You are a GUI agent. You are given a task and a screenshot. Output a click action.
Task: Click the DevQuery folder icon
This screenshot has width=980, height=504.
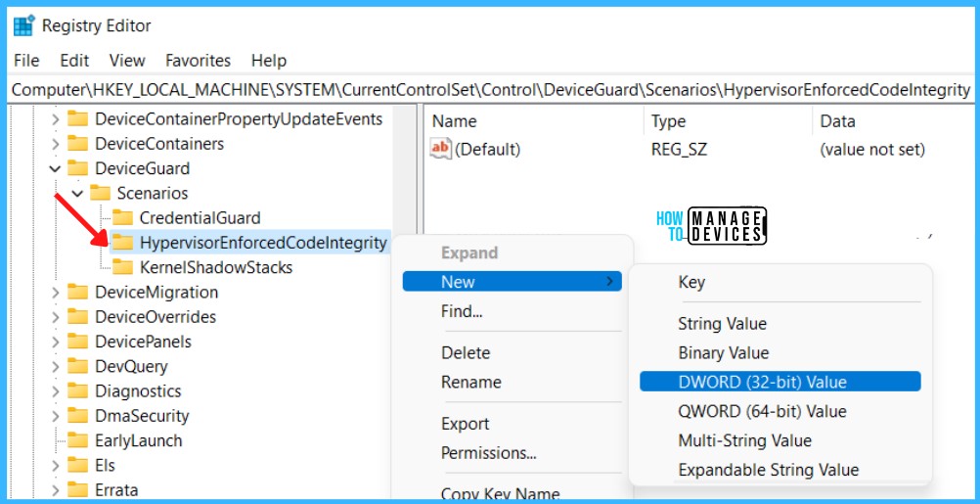(77, 366)
